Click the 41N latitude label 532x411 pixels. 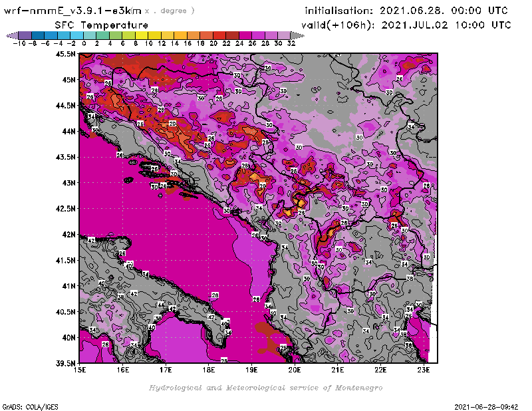click(x=68, y=286)
